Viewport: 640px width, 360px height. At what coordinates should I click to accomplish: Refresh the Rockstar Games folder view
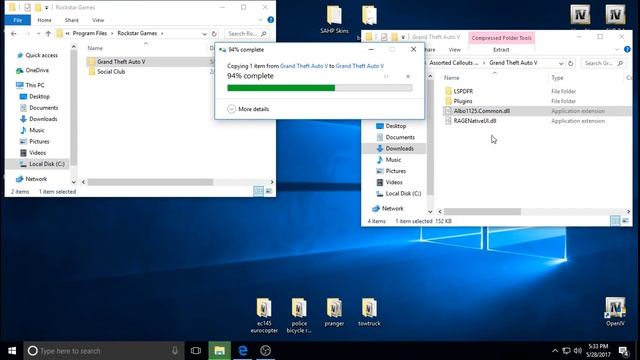tap(214, 33)
